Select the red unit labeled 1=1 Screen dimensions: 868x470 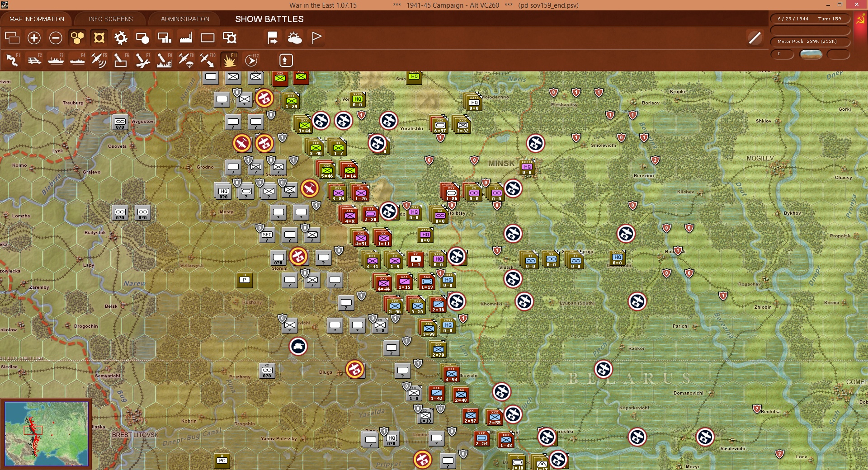tap(416, 259)
